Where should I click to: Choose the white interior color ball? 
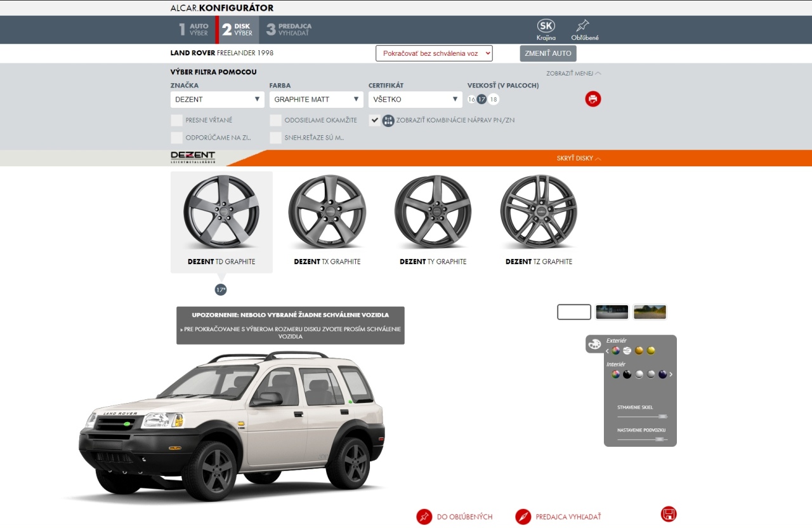click(639, 374)
